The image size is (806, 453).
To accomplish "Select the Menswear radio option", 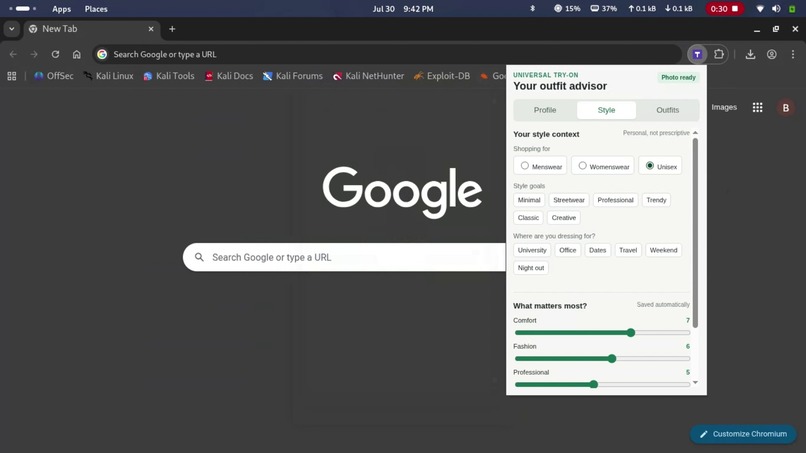I will point(540,166).
